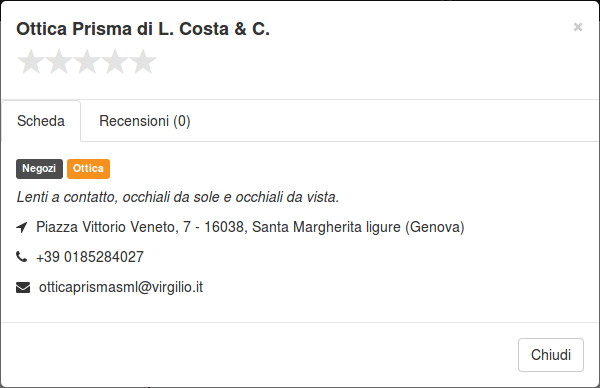Select the orange Ottica badge

[88, 169]
